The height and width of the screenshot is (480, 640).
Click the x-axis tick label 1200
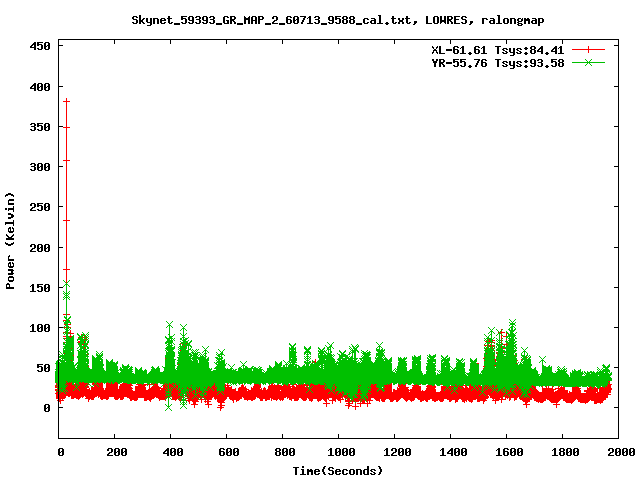pos(397,452)
